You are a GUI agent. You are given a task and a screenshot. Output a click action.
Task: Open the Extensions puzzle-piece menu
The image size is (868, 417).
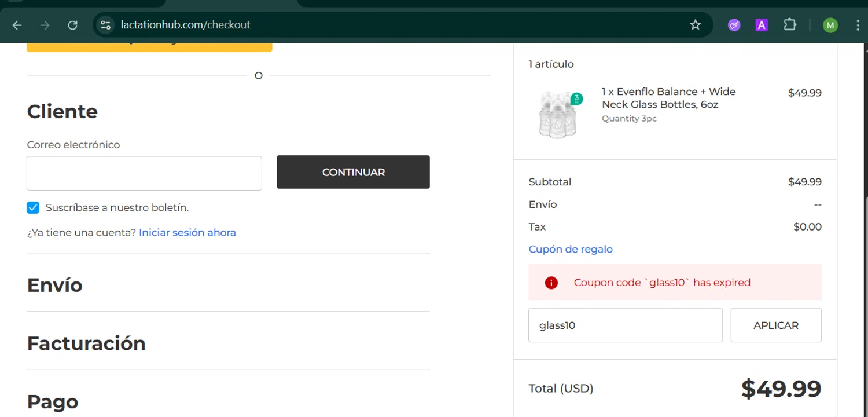click(790, 25)
